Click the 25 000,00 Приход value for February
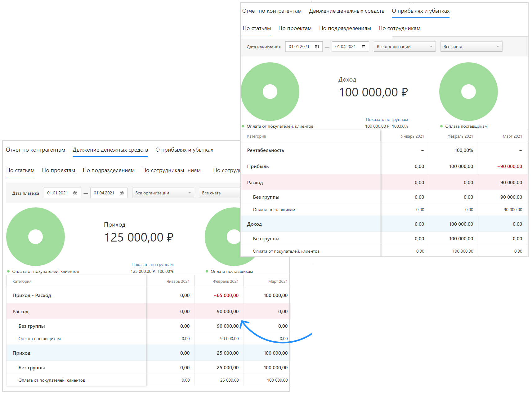 coord(227,353)
